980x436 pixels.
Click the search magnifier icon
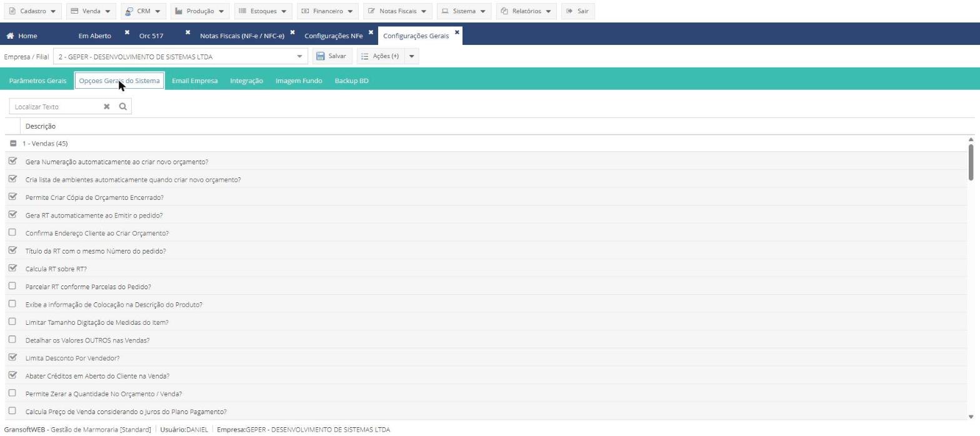(x=123, y=107)
